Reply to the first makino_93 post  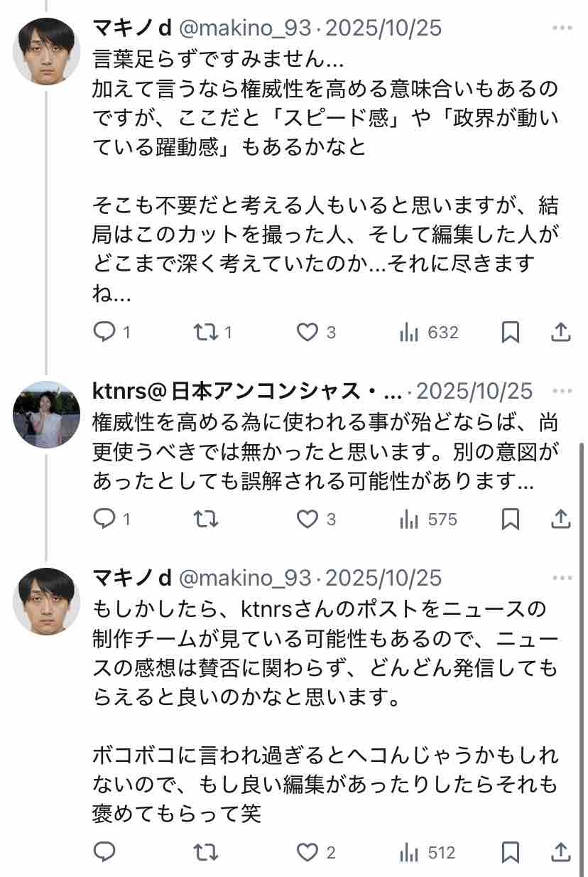(x=105, y=332)
